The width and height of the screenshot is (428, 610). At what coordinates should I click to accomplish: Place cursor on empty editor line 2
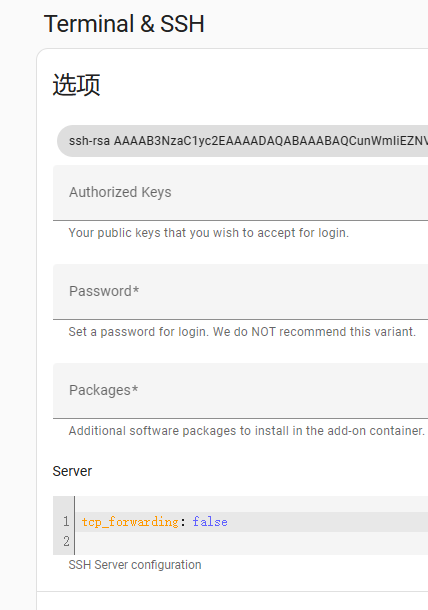click(251, 542)
